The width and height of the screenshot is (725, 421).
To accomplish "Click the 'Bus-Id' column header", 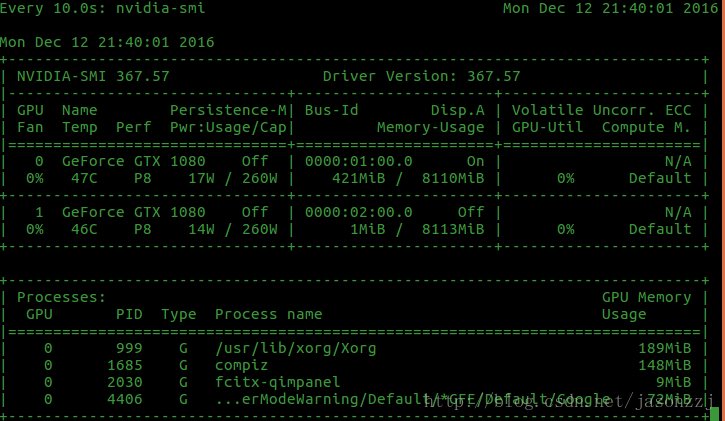I will click(x=331, y=110).
